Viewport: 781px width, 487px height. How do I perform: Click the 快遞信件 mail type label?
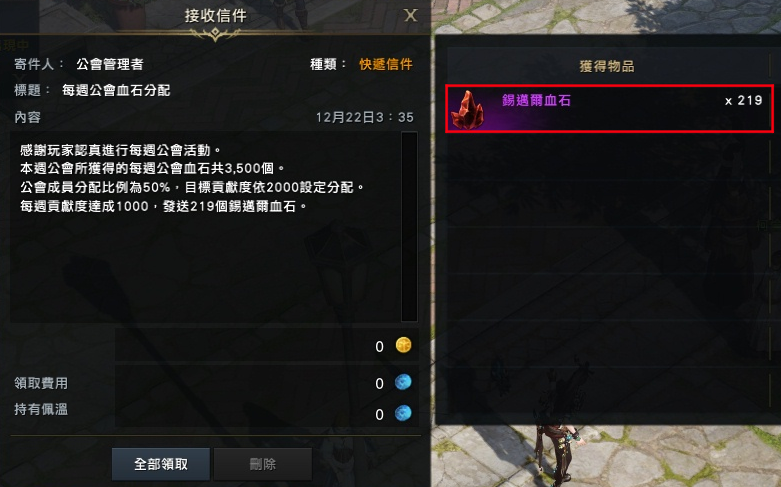coord(386,64)
